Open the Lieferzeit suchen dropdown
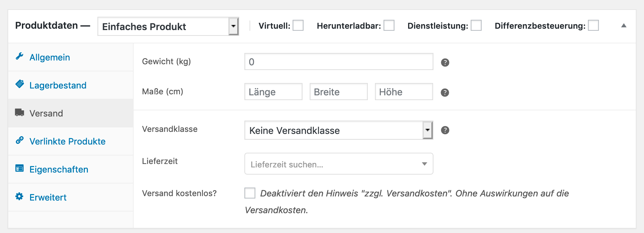 coord(339,164)
